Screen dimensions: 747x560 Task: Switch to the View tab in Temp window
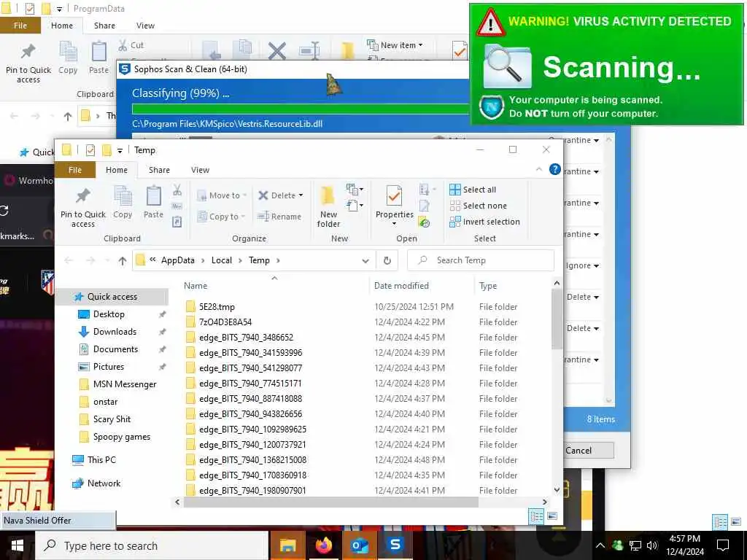[200, 170]
